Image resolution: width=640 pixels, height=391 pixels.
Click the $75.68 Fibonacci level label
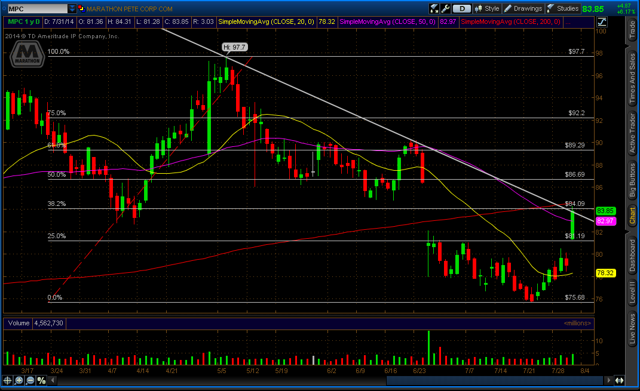point(575,298)
